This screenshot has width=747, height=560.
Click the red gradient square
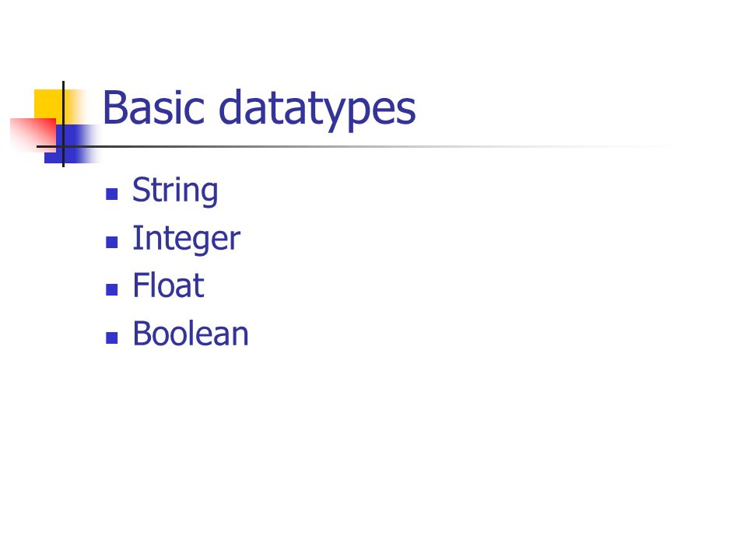33,135
